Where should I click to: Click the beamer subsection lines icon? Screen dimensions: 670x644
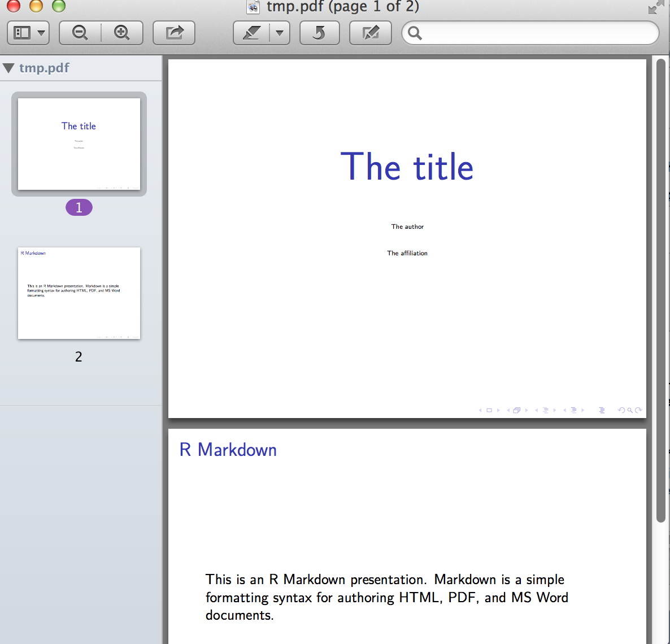point(546,410)
